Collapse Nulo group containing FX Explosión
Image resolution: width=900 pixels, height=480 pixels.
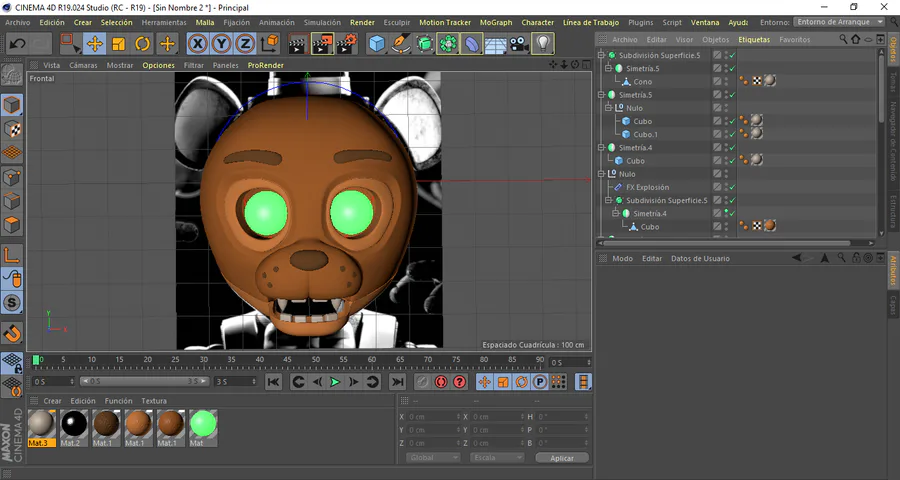click(602, 174)
